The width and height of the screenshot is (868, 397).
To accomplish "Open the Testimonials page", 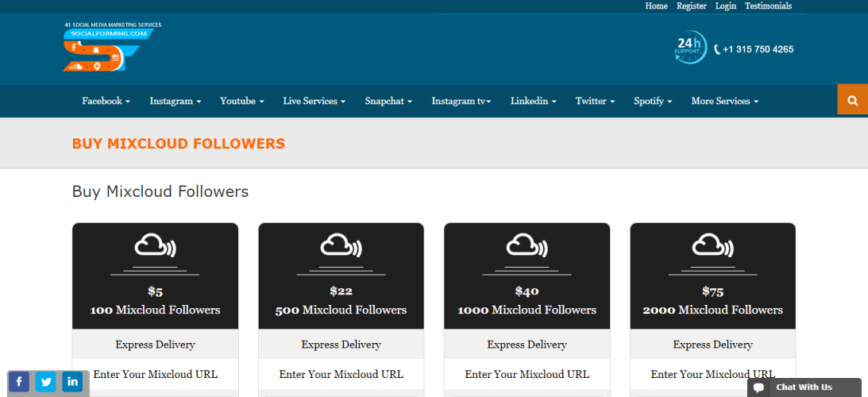I will (769, 6).
